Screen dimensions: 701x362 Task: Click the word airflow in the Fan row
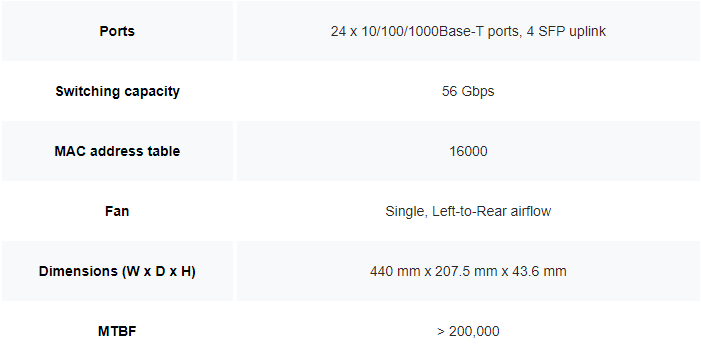click(531, 211)
